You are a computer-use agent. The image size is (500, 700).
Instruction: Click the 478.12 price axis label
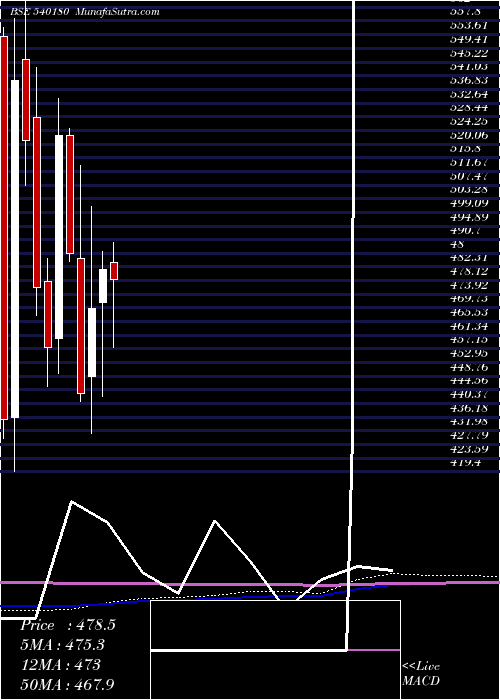469,271
